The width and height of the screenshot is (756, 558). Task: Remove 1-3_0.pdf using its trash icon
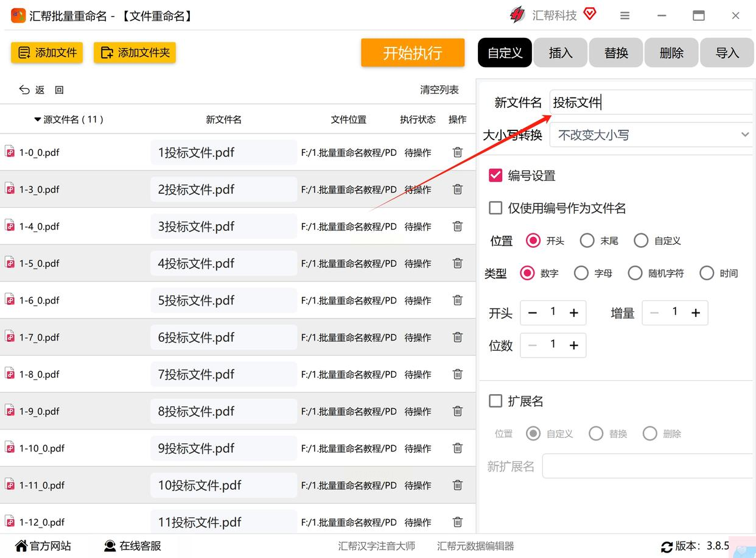[x=458, y=189]
